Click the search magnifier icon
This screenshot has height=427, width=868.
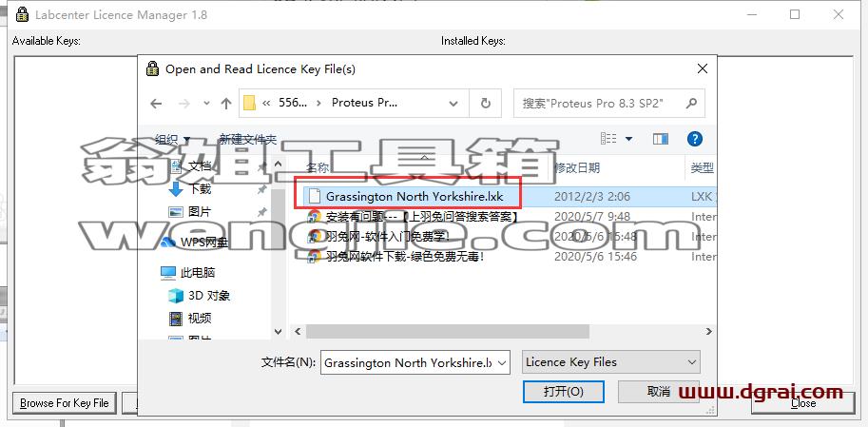pos(691,103)
